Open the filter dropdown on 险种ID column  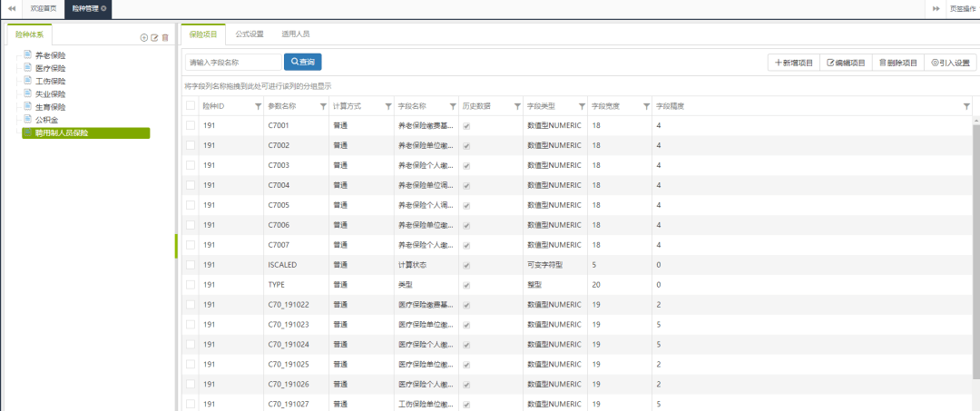click(258, 106)
